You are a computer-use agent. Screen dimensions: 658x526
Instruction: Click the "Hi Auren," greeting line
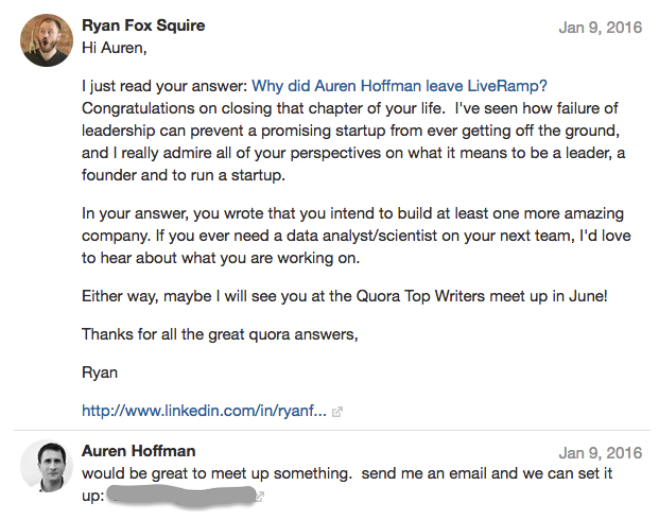coord(116,47)
